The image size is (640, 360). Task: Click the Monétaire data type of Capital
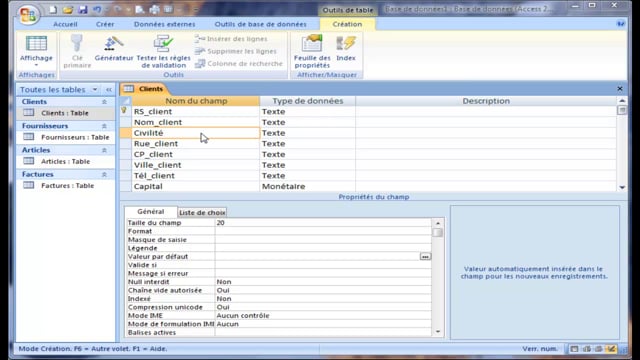coord(308,186)
